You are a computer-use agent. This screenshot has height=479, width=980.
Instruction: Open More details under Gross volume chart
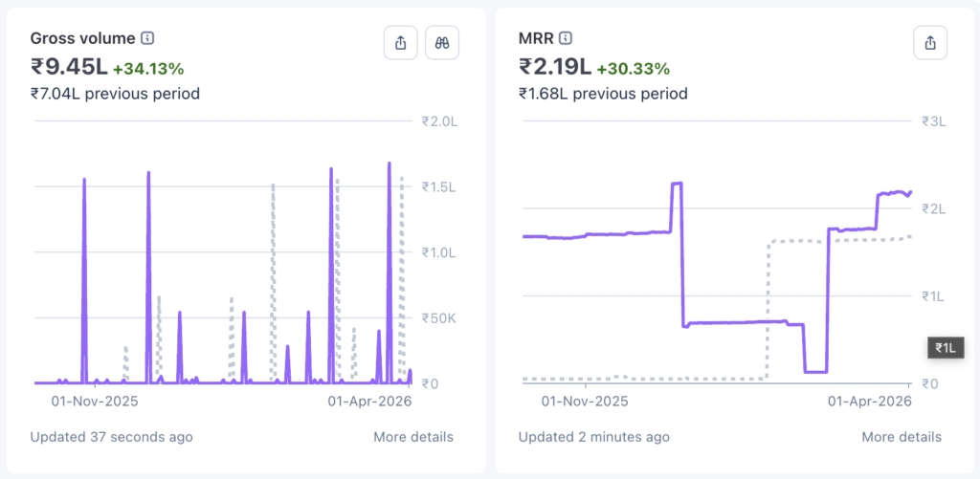point(413,437)
